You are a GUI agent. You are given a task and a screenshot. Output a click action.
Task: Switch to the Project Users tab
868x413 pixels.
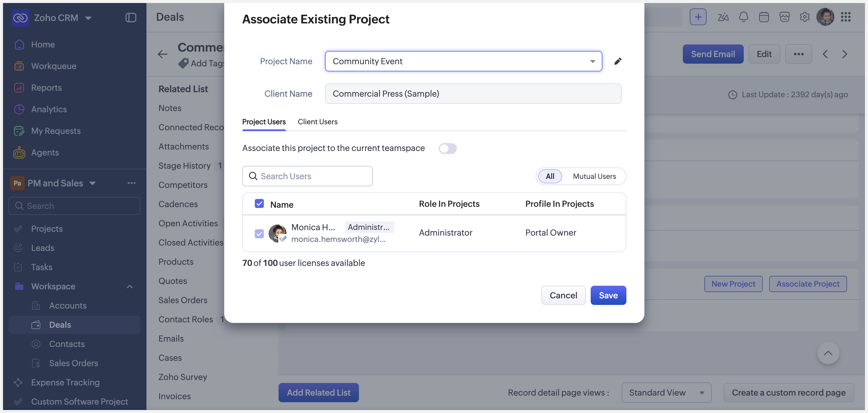click(x=264, y=122)
